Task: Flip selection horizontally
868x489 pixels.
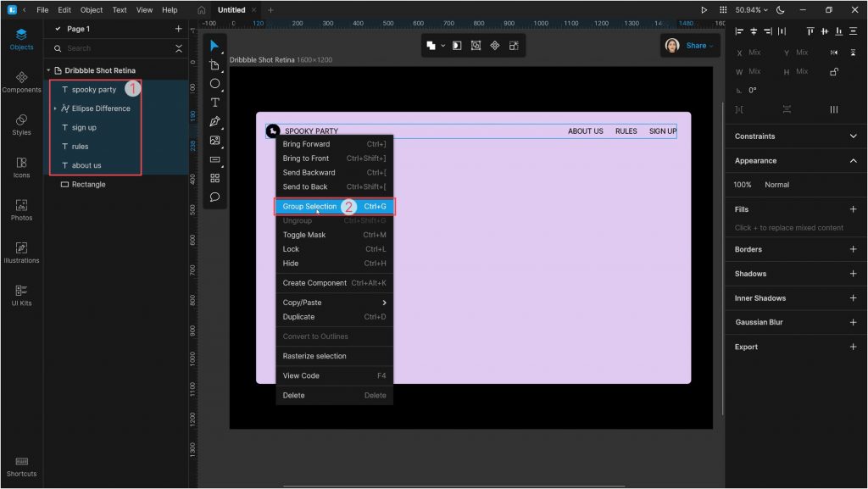Action: [x=834, y=53]
